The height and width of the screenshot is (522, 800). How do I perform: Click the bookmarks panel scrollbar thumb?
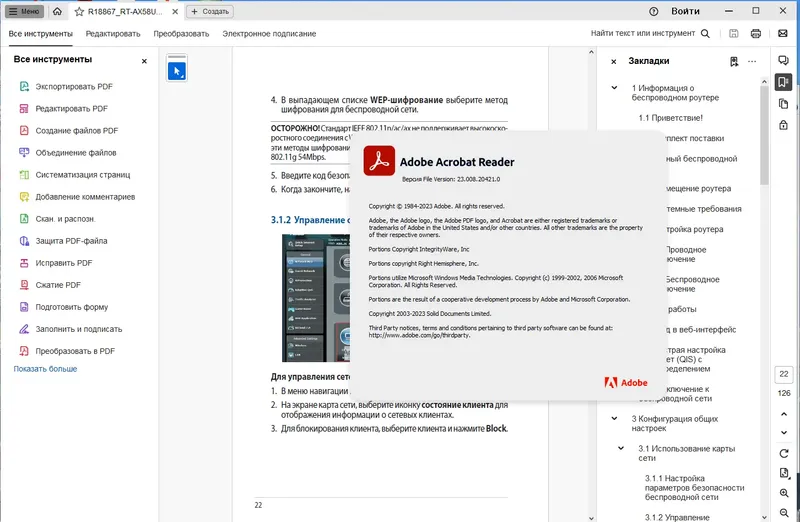tap(764, 135)
